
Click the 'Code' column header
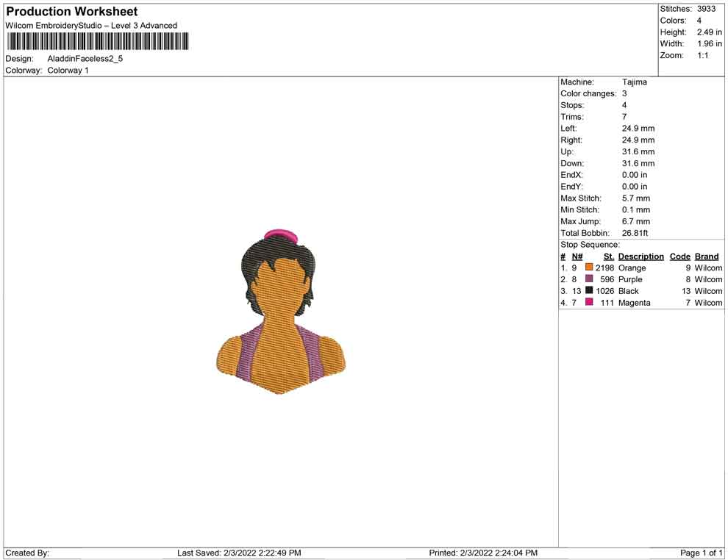pos(679,256)
